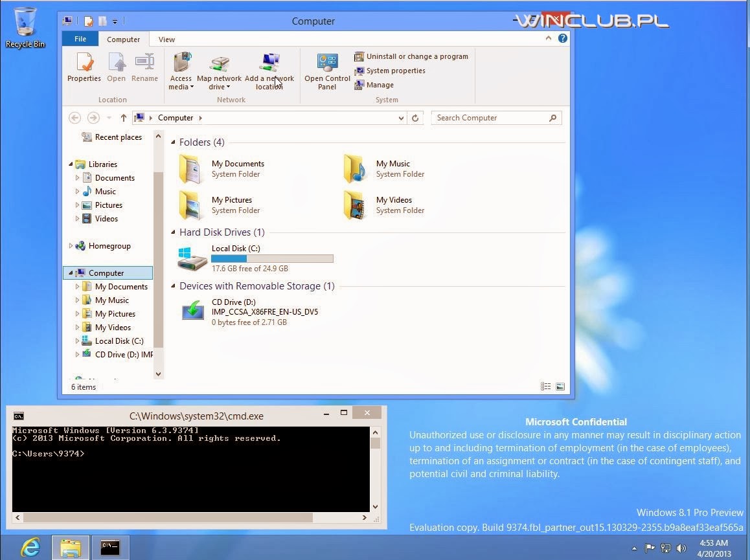Collapse the Libraries tree node
750x560 pixels.
click(x=71, y=164)
